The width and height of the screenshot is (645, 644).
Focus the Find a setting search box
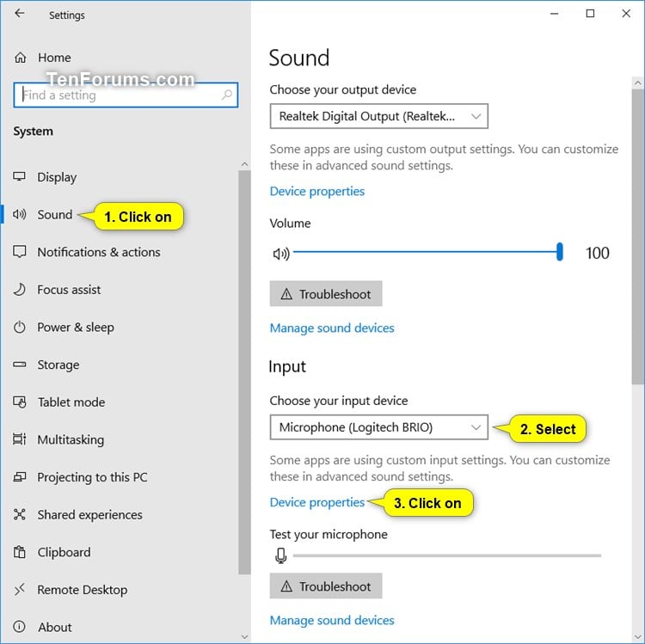tap(126, 95)
